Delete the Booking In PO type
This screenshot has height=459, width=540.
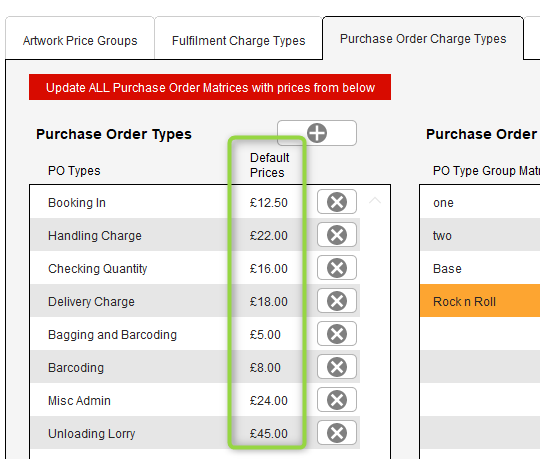pos(336,202)
